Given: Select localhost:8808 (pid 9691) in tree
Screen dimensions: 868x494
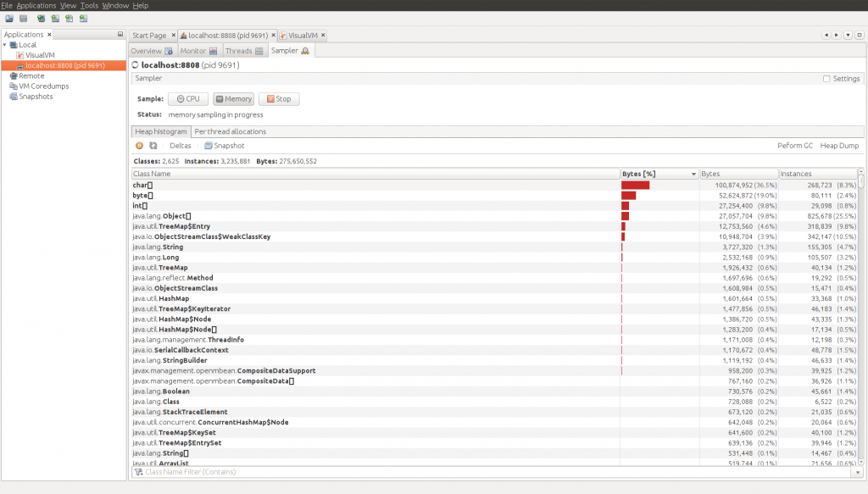Looking at the screenshot, I should (x=64, y=65).
